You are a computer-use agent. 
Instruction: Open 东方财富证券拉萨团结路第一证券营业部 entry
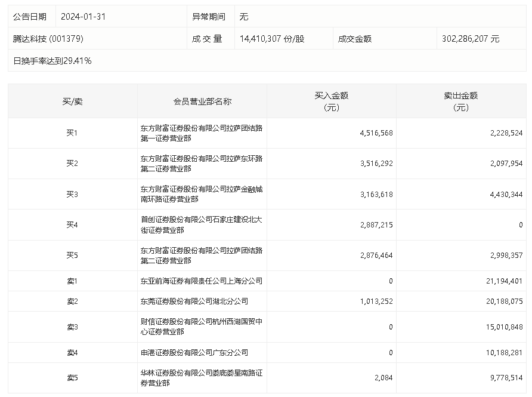click(202, 133)
